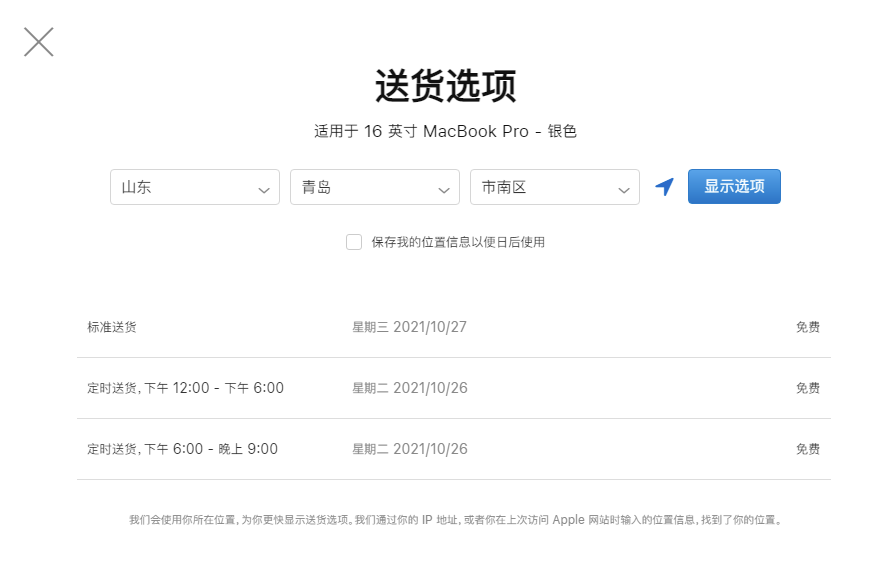Image resolution: width=892 pixels, height=563 pixels.
Task: Open the 山东 province dropdown
Action: (195, 187)
